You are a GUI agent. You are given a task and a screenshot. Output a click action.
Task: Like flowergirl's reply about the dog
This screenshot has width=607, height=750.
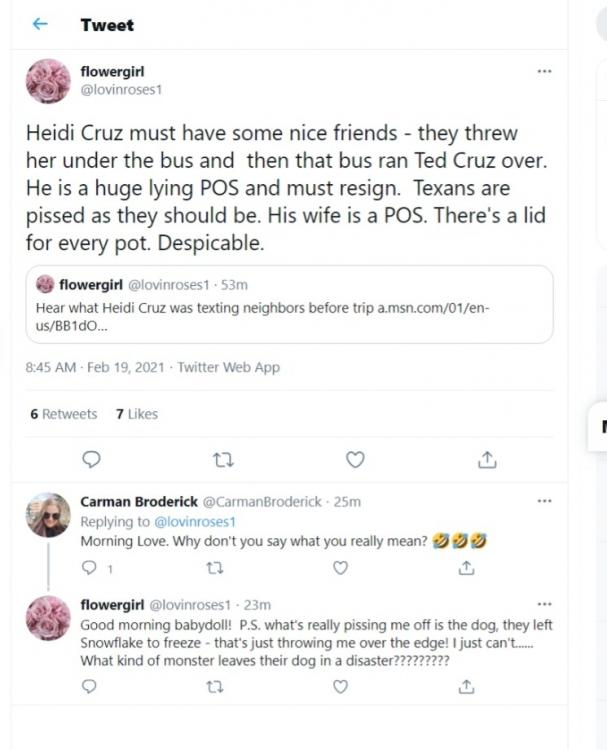coord(340,687)
